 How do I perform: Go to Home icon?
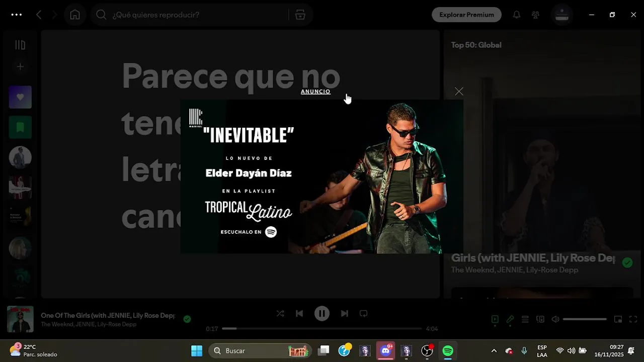[x=75, y=15]
